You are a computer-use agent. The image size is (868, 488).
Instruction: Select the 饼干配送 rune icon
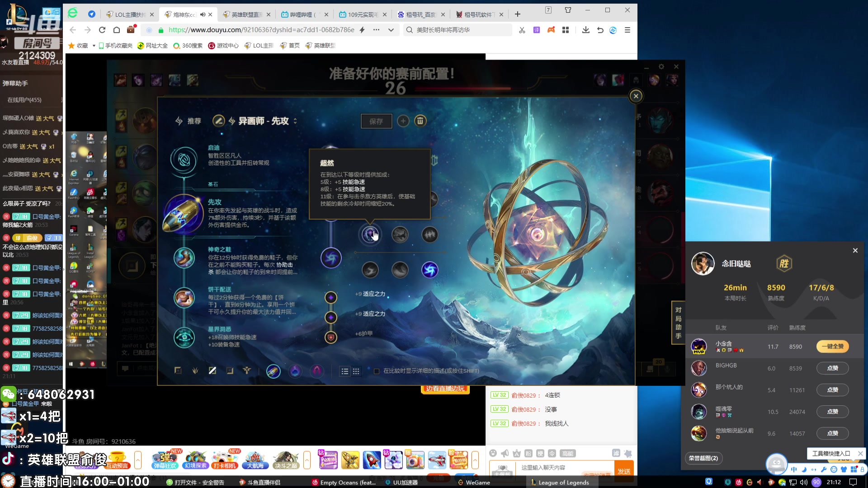(184, 298)
